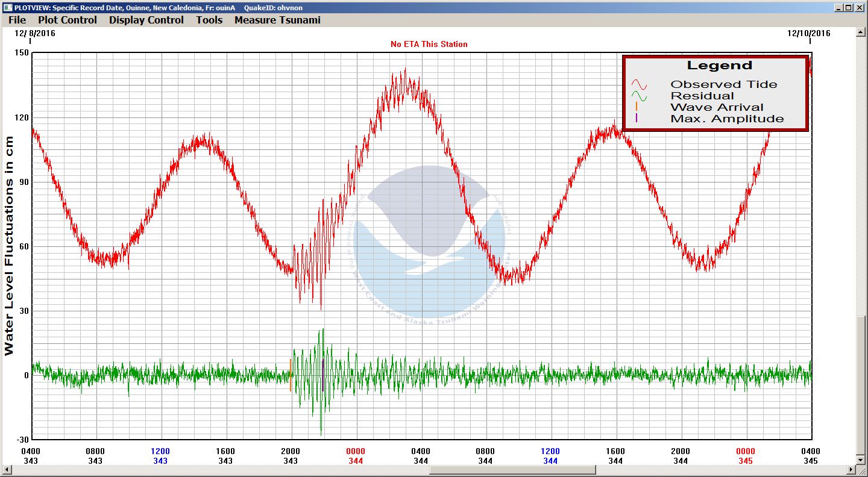The width and height of the screenshot is (868, 477).
Task: Click the orange Wave Arrival legend symbol
Action: 637,107
